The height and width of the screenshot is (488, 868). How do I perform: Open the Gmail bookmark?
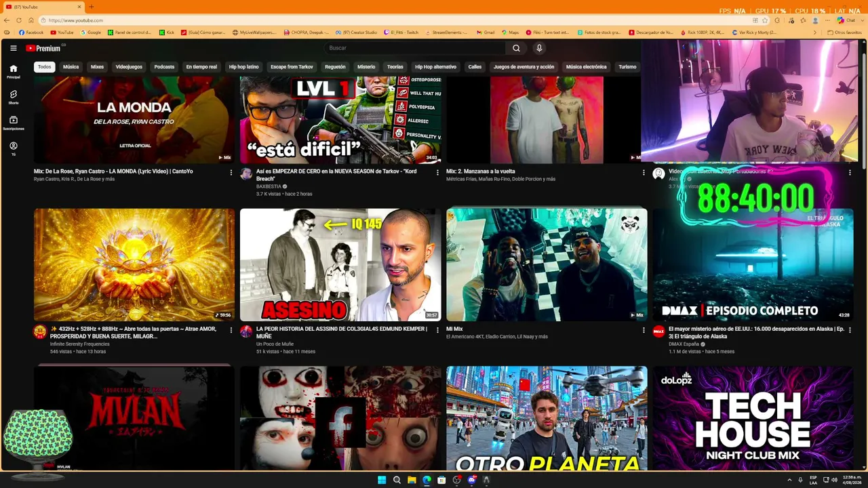click(486, 33)
